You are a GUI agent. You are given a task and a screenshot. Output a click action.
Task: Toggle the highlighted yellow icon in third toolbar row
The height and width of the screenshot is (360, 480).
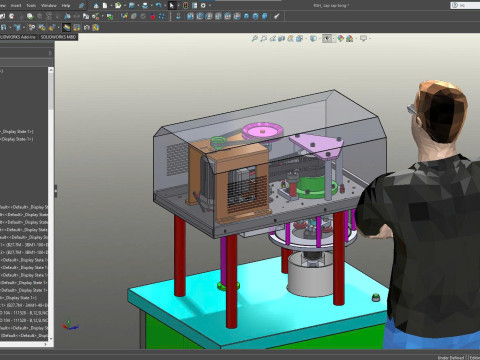(x=66, y=27)
